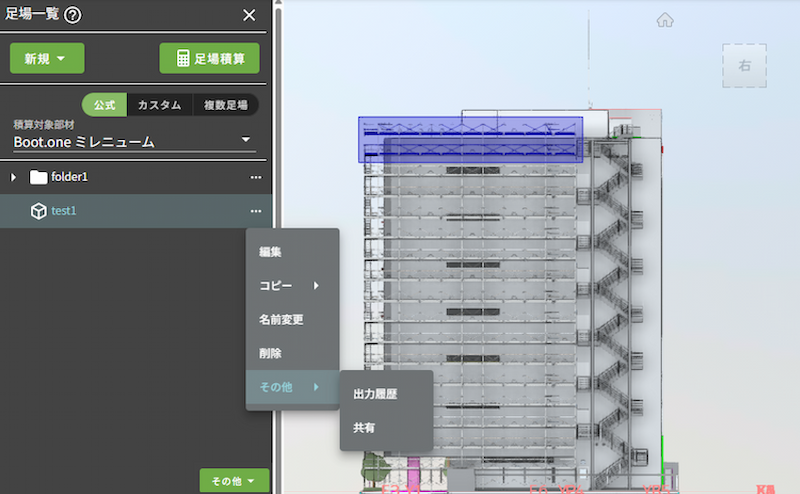Viewport: 800px width, 494px height.
Task: Click the 足場積算 calculator button
Action: tap(209, 58)
